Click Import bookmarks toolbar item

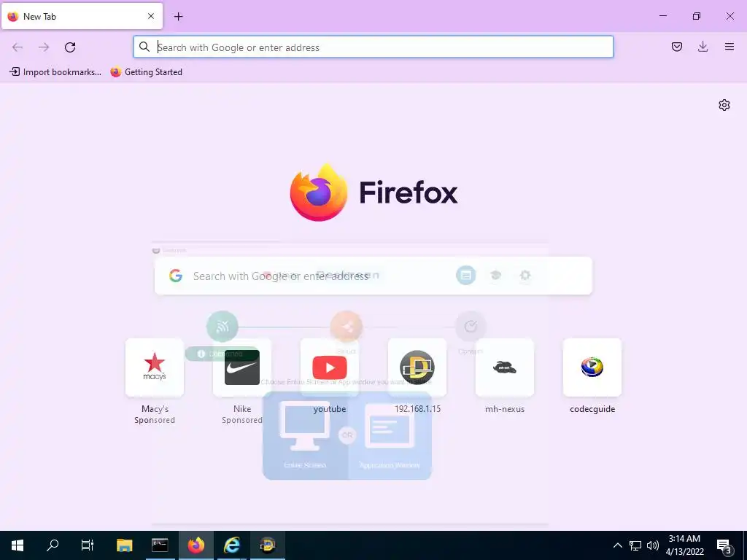point(55,72)
